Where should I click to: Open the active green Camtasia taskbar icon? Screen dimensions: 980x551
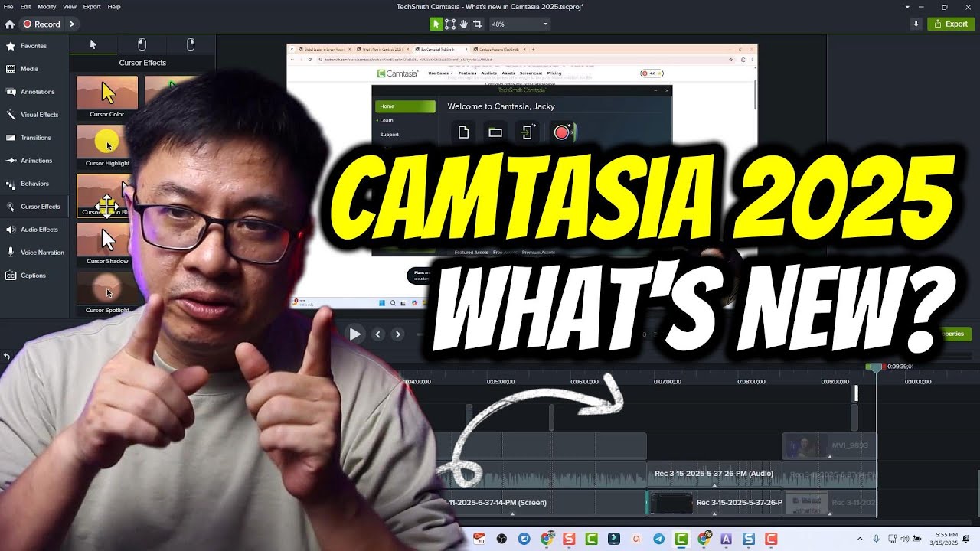coord(681,540)
